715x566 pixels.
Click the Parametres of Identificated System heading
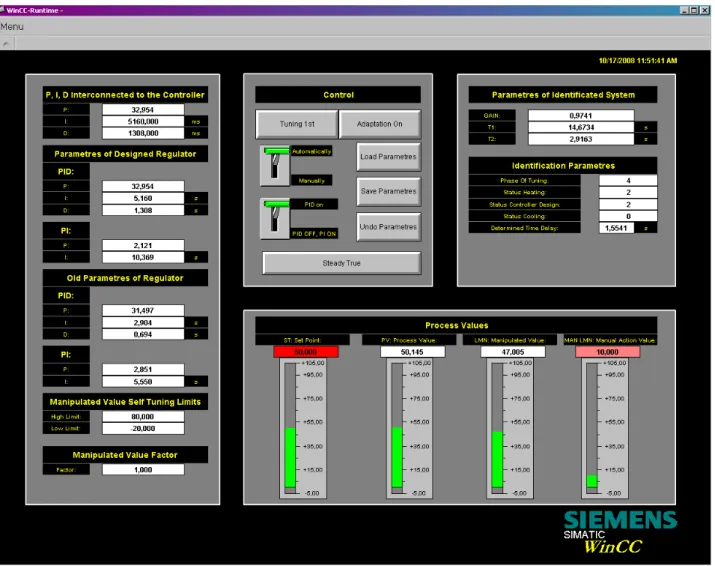tap(563, 95)
